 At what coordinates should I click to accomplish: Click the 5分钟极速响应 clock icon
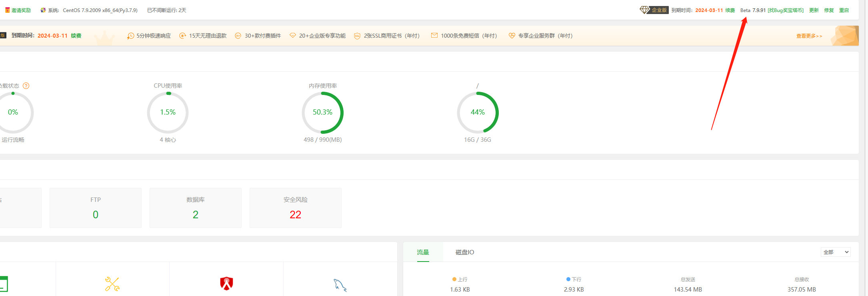point(130,36)
